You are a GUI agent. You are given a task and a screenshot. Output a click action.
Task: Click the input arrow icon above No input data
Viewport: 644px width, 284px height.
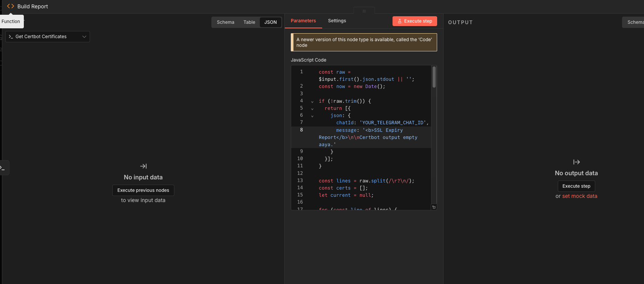point(143,166)
